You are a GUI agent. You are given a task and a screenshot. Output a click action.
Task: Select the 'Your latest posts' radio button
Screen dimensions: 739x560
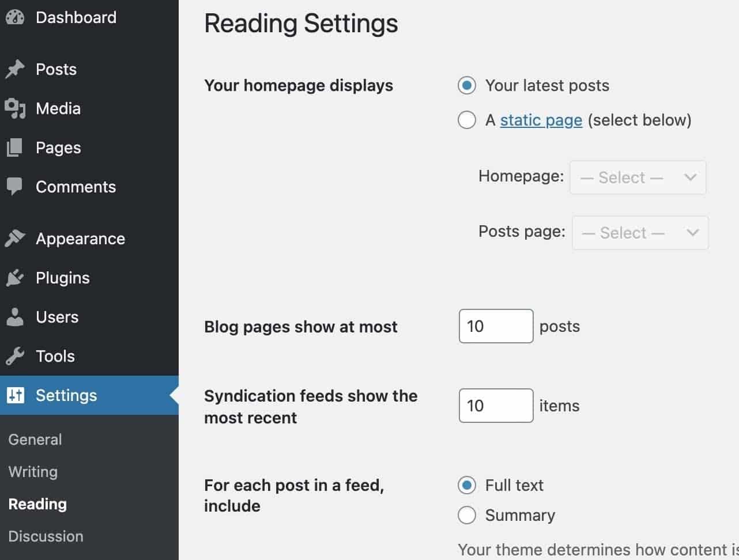point(467,86)
